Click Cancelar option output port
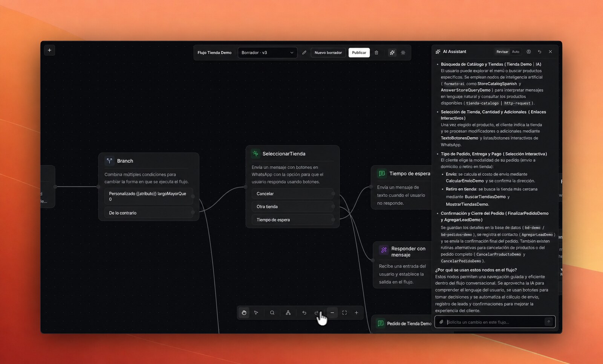 coord(333,193)
